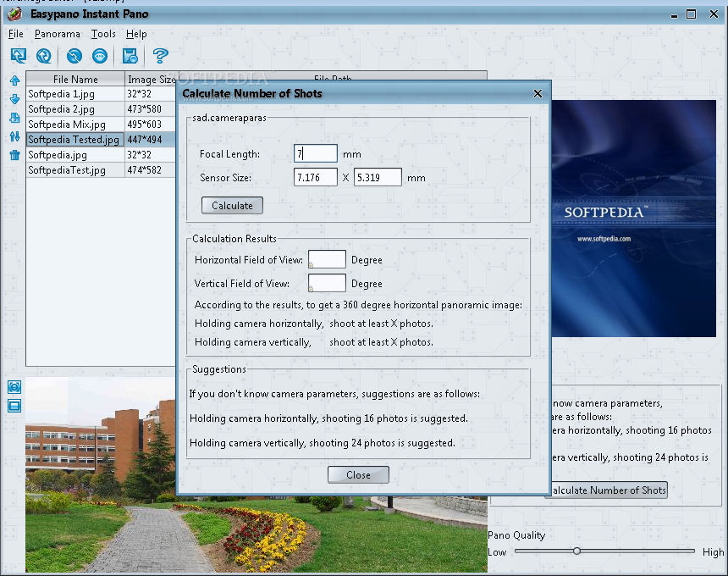This screenshot has width=728, height=576.
Task: Click the Horizontal Field of View box
Action: 327,259
